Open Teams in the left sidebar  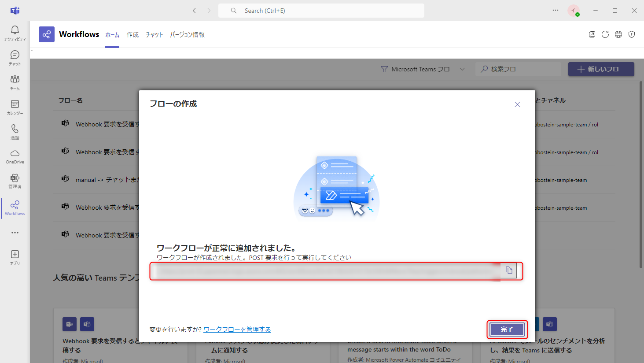point(15,82)
